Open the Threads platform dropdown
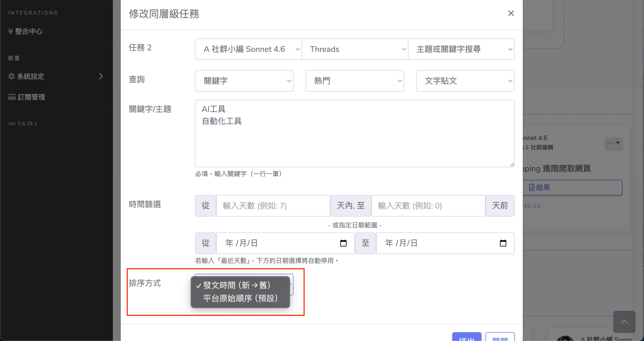 pyautogui.click(x=355, y=49)
